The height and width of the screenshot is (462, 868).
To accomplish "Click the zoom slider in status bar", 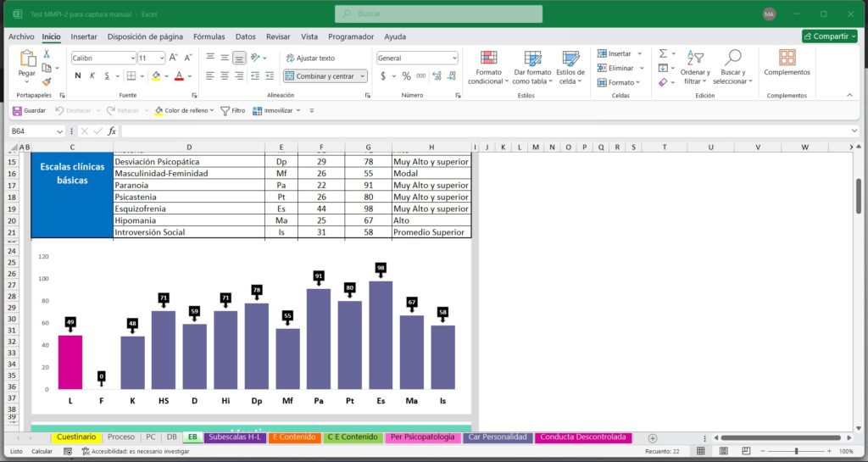I will 796,451.
